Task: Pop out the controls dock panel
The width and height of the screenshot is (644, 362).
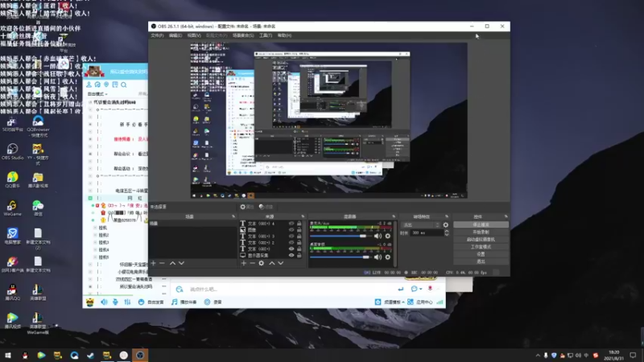Action: tap(506, 216)
